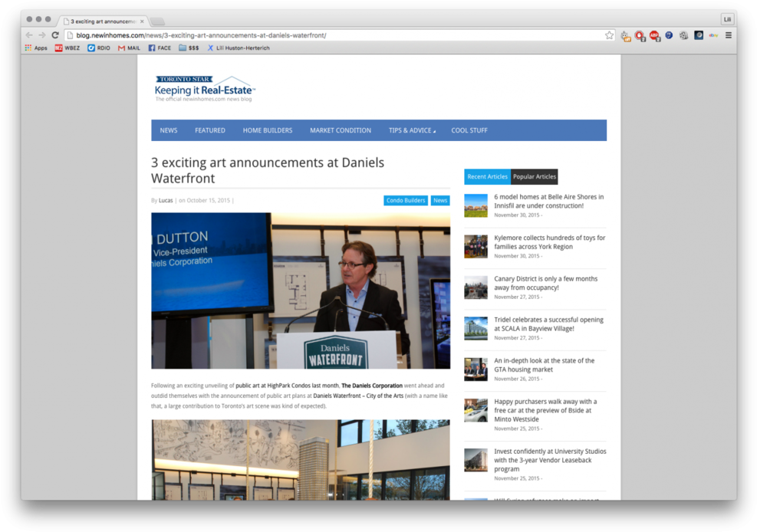Open the Chrome hamburger menu
This screenshot has width=757, height=532.
tap(728, 35)
